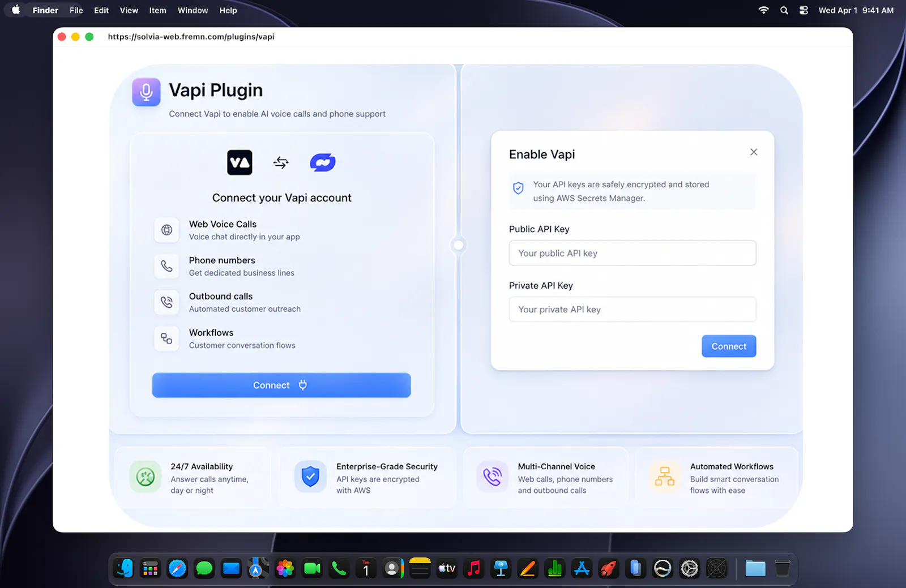Click the Phone numbers handset icon
This screenshot has height=588, width=906.
166,266
